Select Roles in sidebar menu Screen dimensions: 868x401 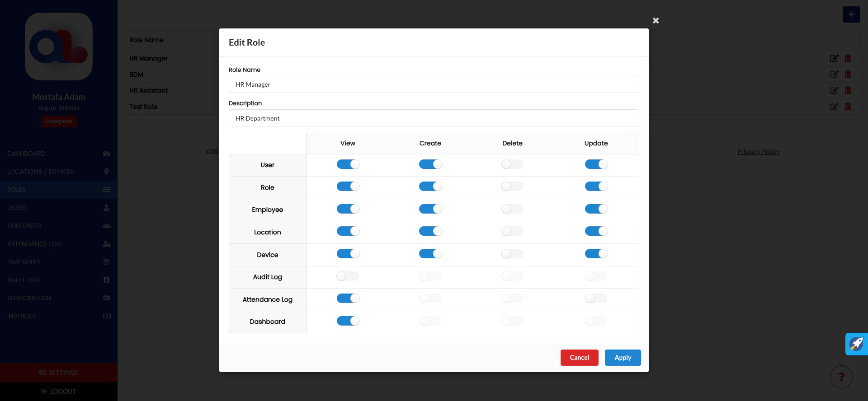59,190
